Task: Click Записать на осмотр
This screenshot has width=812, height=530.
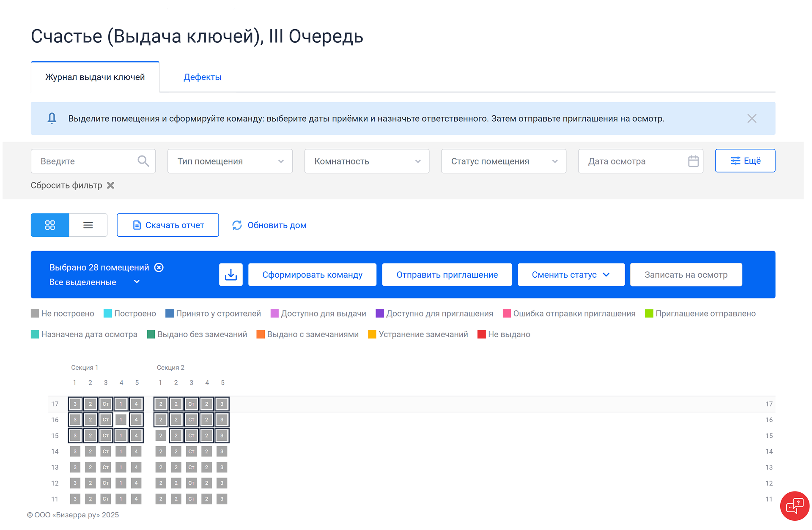Action: [686, 275]
